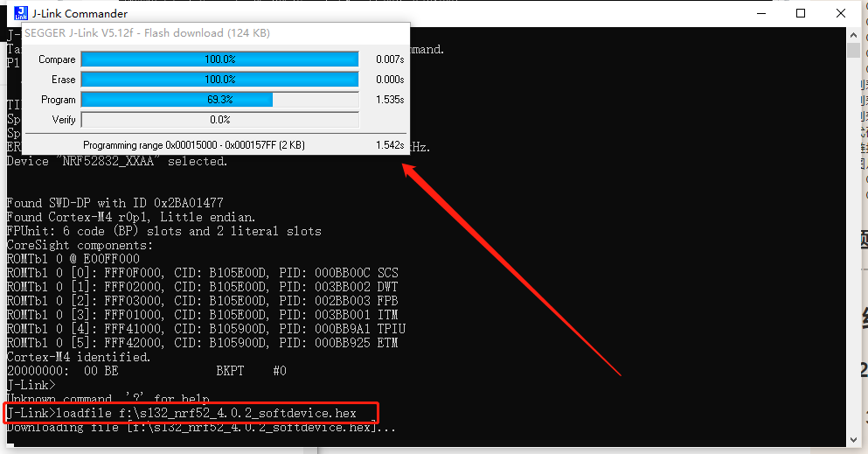The height and width of the screenshot is (454, 868).
Task: Click the Erase progress bar
Action: [x=219, y=80]
